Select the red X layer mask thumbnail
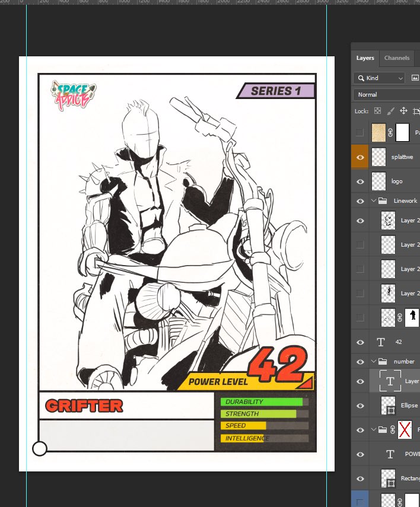The height and width of the screenshot is (507, 420). tap(405, 430)
